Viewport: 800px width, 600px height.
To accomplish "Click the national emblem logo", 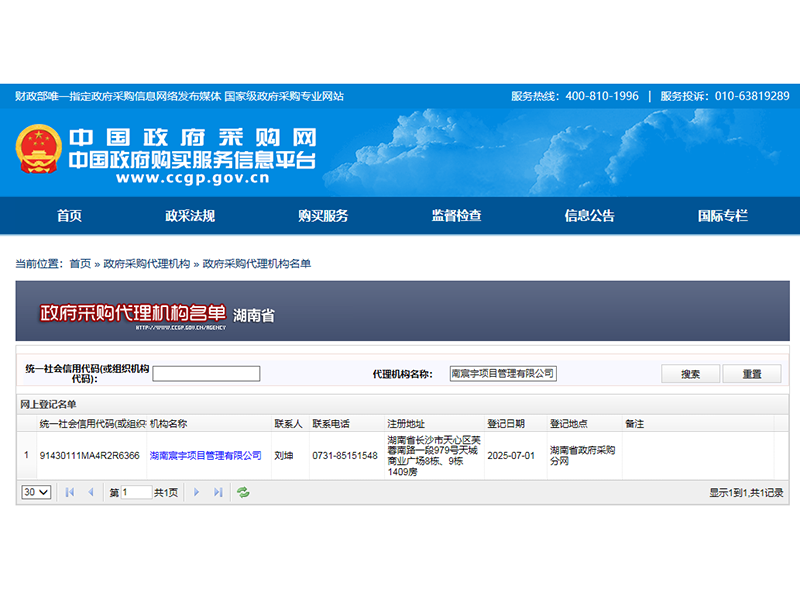I will tap(38, 152).
